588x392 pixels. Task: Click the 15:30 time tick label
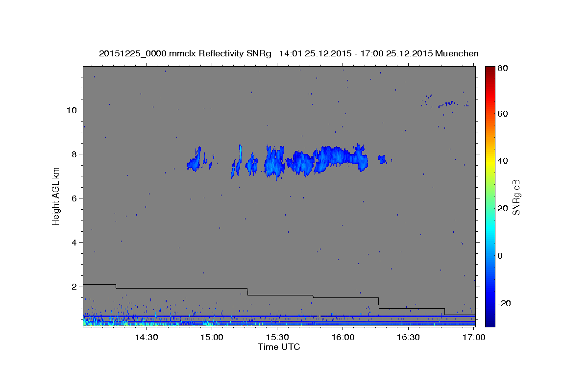pos(277,338)
